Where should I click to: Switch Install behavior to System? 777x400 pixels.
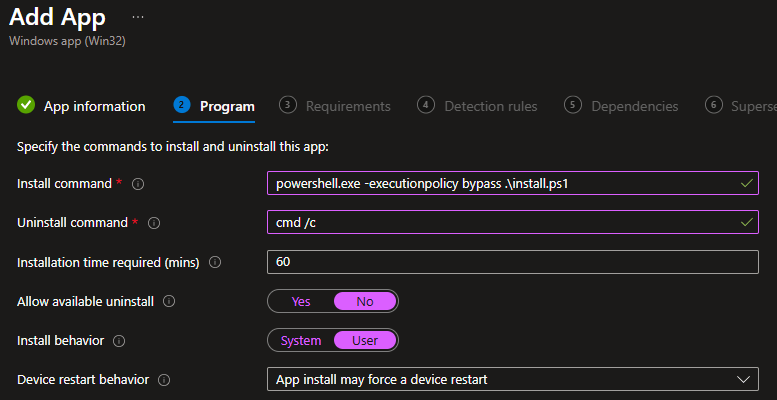[x=301, y=341]
